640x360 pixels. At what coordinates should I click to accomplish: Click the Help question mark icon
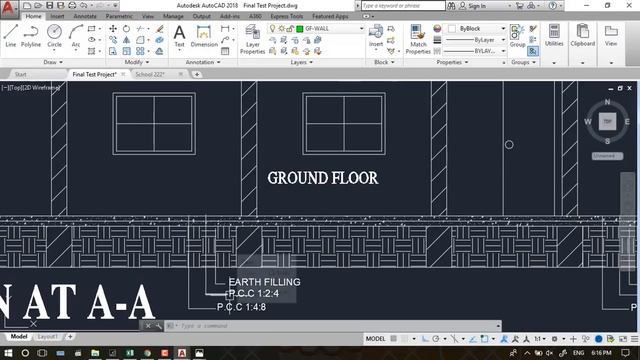pyautogui.click(x=553, y=6)
